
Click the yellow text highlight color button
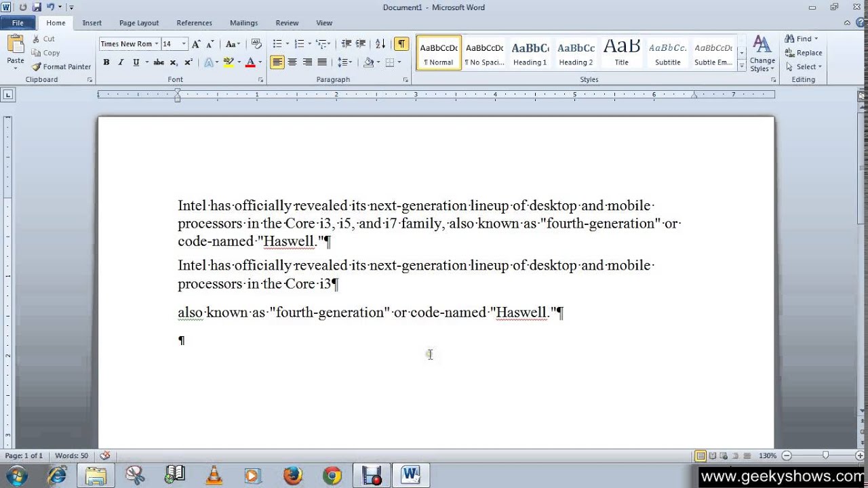coord(229,62)
